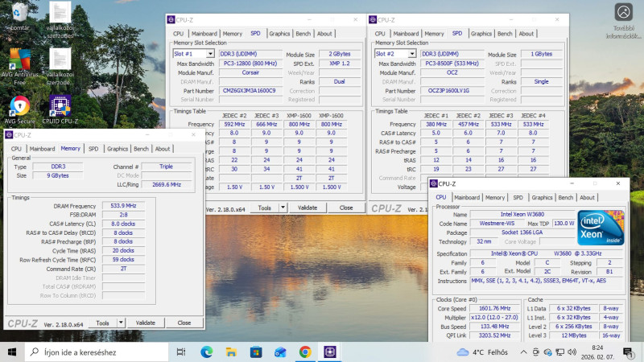This screenshot has width=644, height=362.
Task: Click Validate button in the Memory window
Action: click(145, 323)
